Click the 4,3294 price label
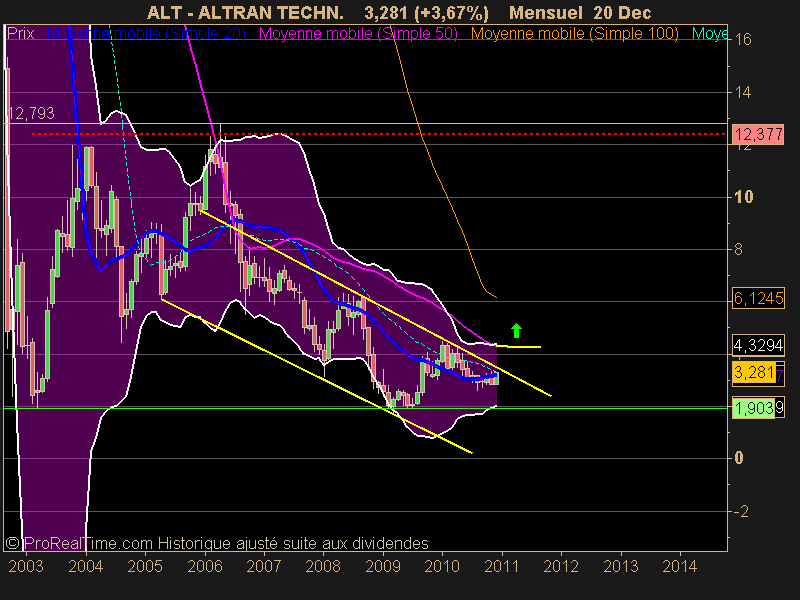 (759, 346)
